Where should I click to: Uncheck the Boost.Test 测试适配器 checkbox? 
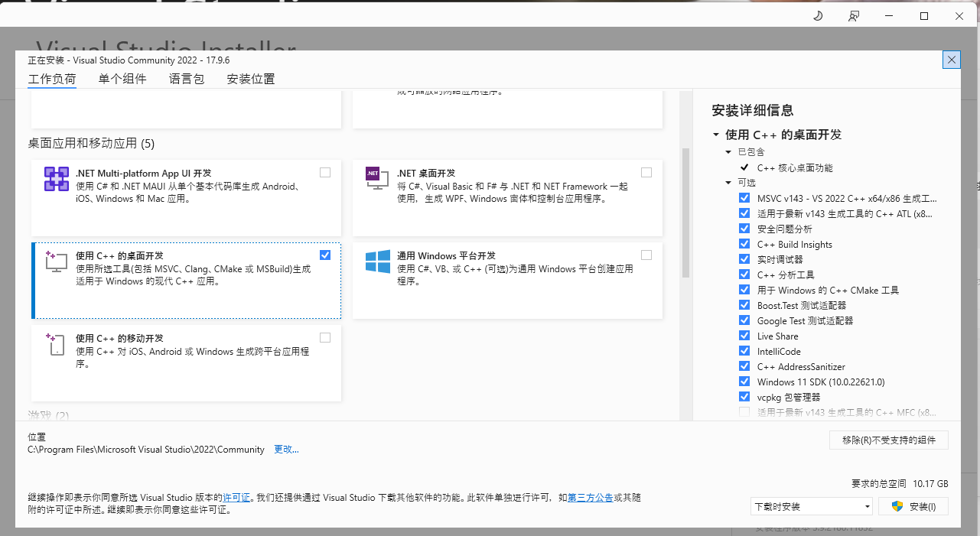[x=744, y=305]
